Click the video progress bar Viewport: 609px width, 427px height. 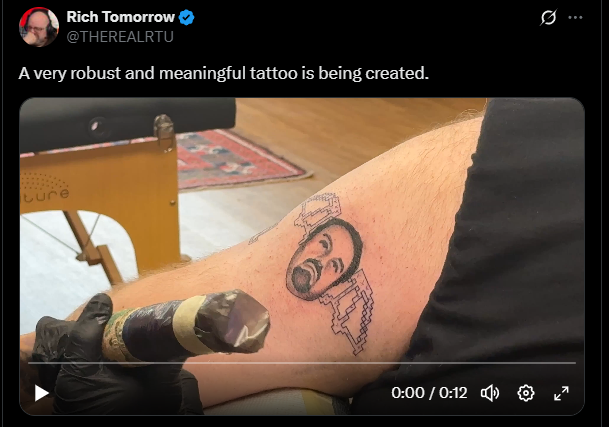point(302,363)
